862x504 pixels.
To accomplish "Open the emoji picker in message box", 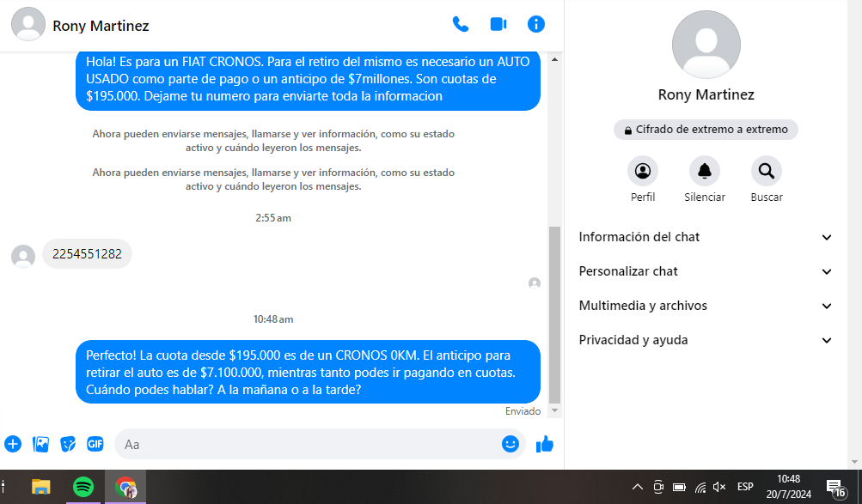I will pyautogui.click(x=510, y=444).
